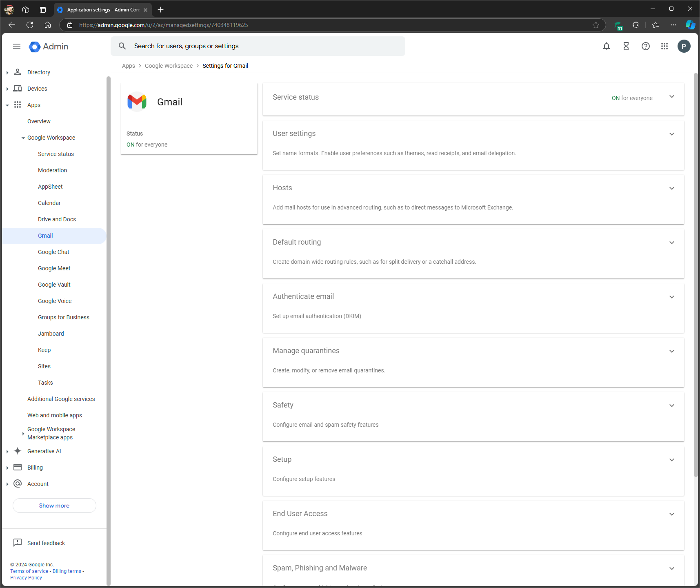Open the main hamburger menu

[17, 46]
